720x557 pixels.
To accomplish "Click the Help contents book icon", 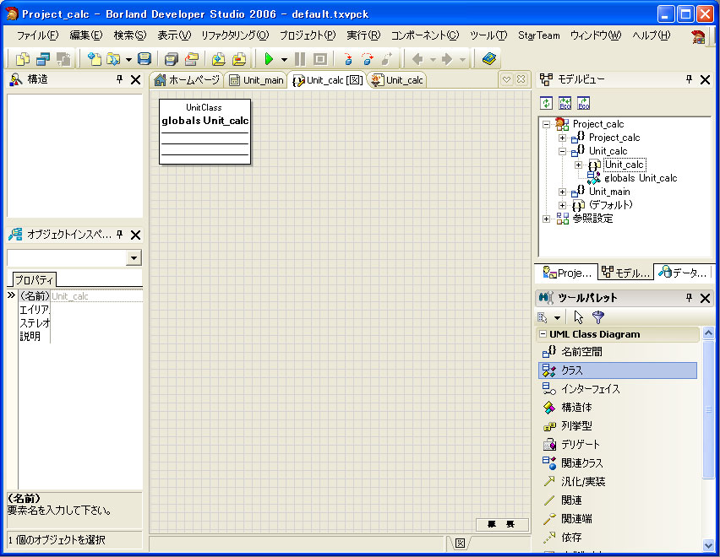I will click(x=489, y=59).
